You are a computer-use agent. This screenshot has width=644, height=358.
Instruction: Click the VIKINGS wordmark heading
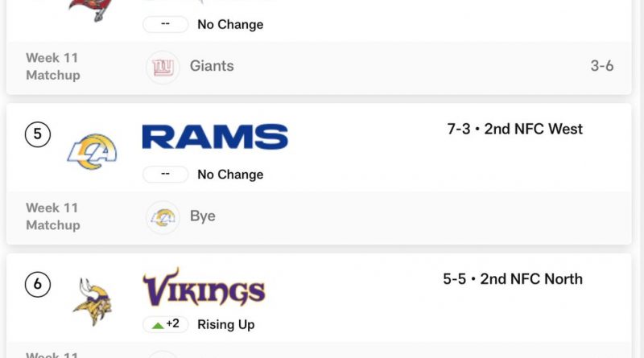coord(204,288)
